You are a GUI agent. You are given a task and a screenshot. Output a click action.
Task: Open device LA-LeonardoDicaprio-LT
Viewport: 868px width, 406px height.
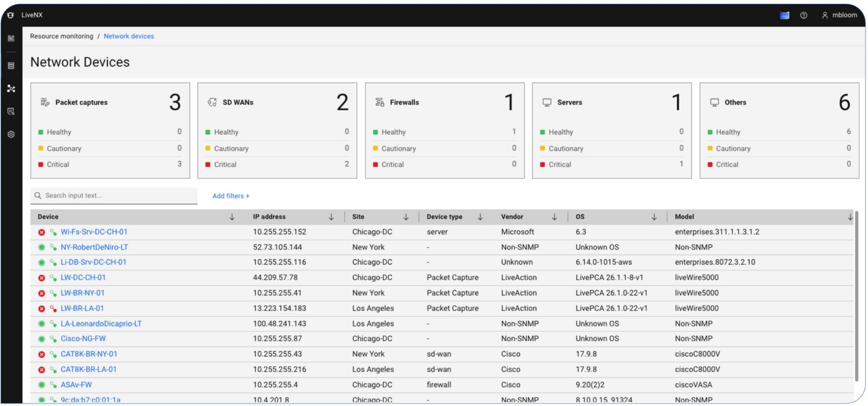pyautogui.click(x=101, y=323)
